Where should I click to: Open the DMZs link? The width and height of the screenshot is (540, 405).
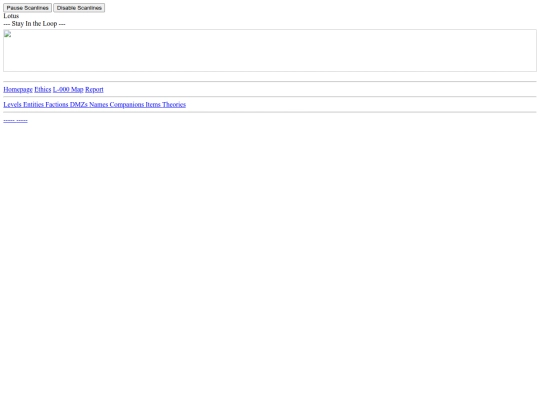point(79,105)
